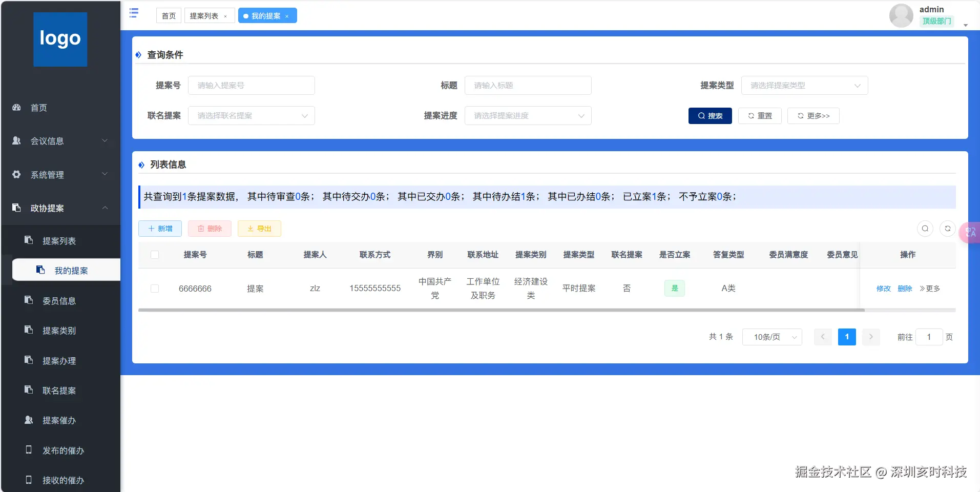Click the 提案列表 sidebar icon
This screenshot has width=980, height=492.
[x=29, y=240]
